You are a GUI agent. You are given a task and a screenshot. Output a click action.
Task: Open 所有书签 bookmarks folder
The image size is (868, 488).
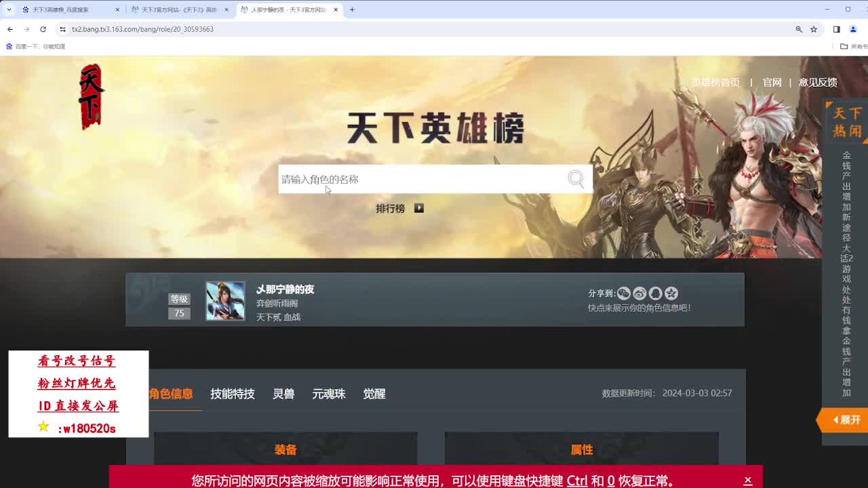[x=854, y=47]
